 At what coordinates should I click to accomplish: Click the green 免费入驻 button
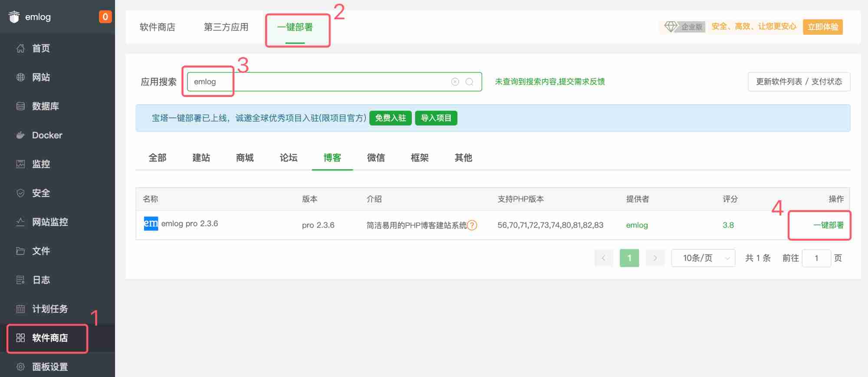(390, 118)
